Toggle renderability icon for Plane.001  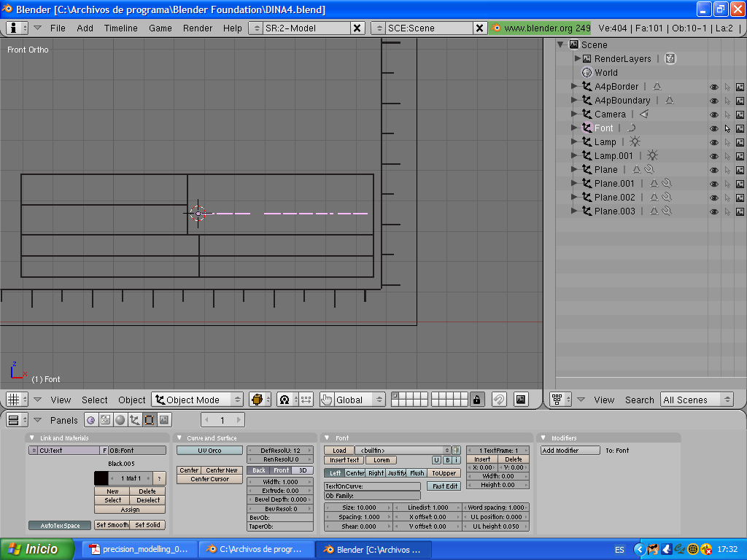pyautogui.click(x=740, y=184)
